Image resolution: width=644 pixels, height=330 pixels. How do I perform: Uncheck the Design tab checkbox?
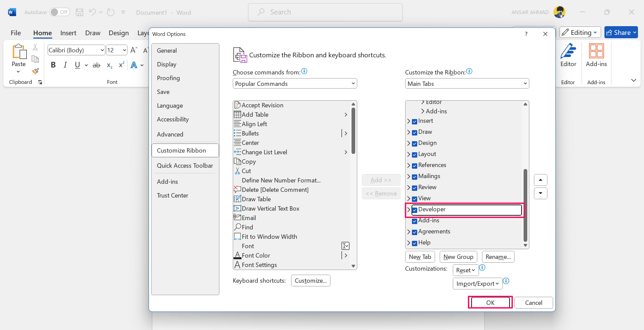pos(415,144)
